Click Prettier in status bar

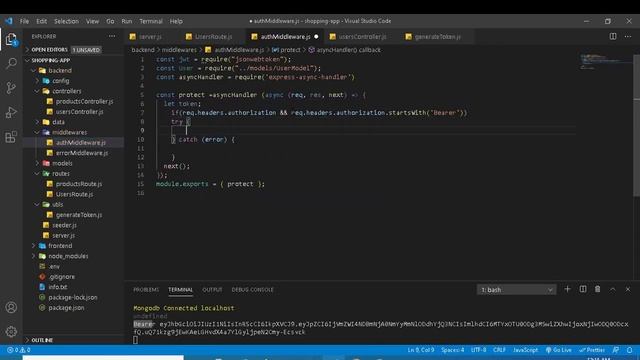(591, 350)
